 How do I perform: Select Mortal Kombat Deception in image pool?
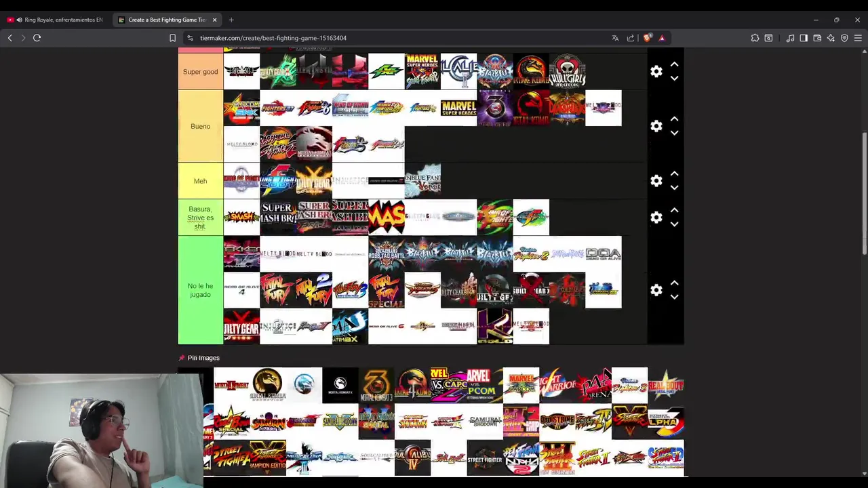(268, 385)
